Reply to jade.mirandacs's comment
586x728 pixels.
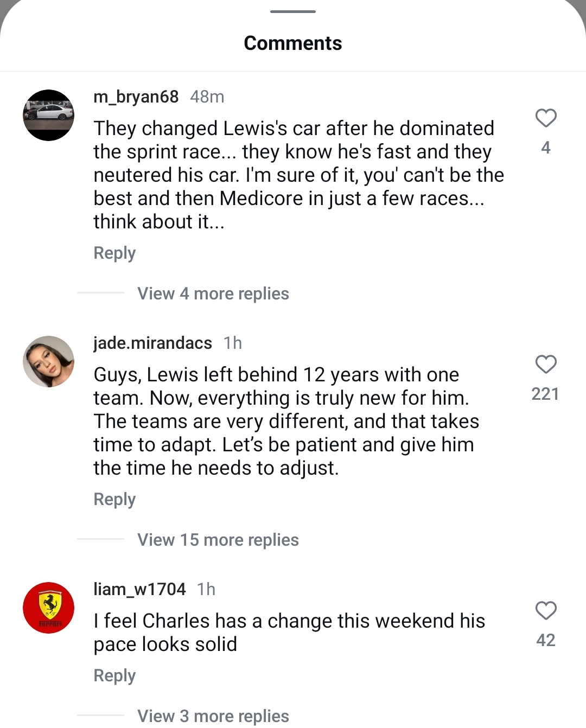[x=114, y=499]
